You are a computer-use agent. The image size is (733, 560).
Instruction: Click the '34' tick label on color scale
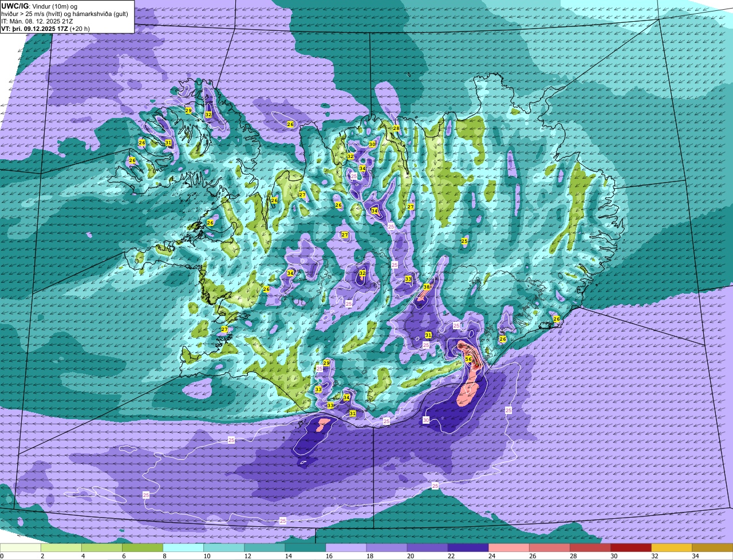(695, 556)
